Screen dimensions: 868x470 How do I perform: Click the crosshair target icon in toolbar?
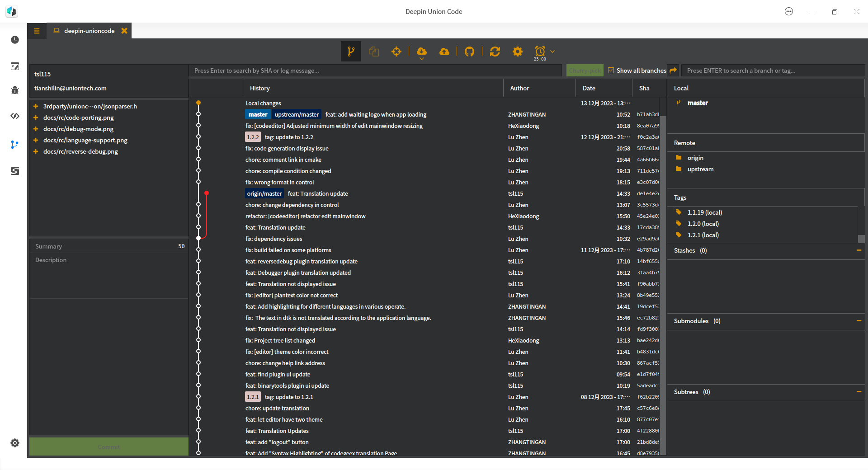396,52
